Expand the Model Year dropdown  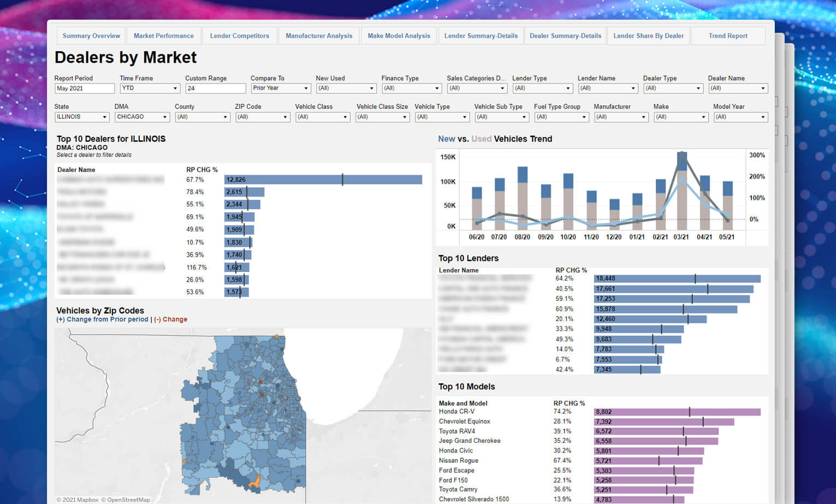coord(740,117)
